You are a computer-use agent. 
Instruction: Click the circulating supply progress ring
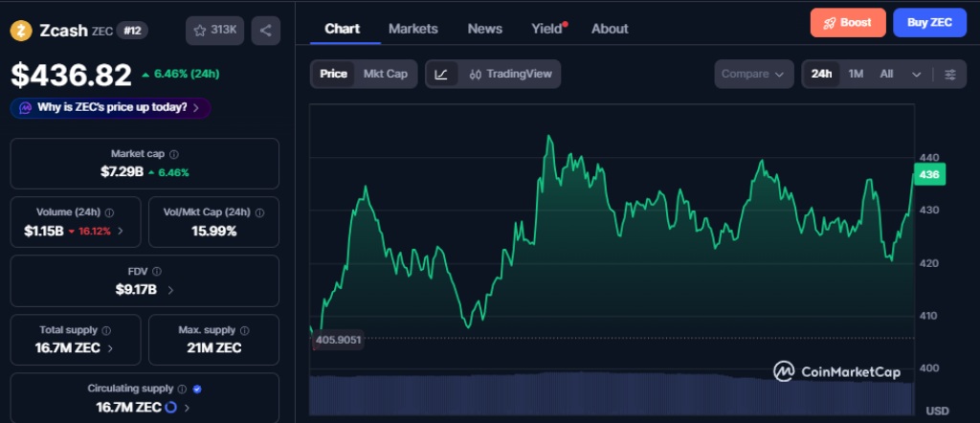(170, 408)
